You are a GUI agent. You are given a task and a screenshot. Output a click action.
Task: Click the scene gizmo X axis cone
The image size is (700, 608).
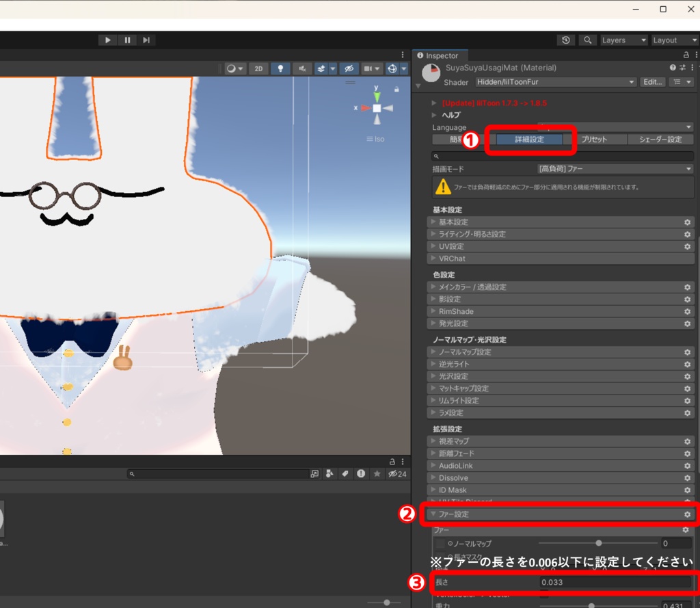tap(366, 108)
